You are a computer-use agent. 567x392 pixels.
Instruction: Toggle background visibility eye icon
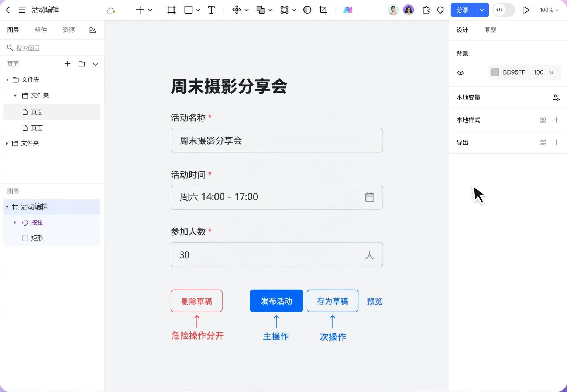[460, 73]
